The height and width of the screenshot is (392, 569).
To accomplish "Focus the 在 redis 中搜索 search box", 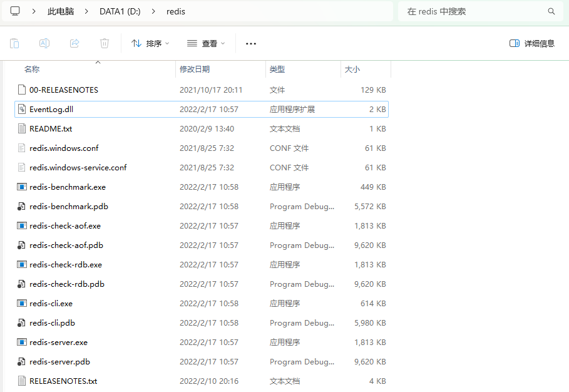I will 481,12.
